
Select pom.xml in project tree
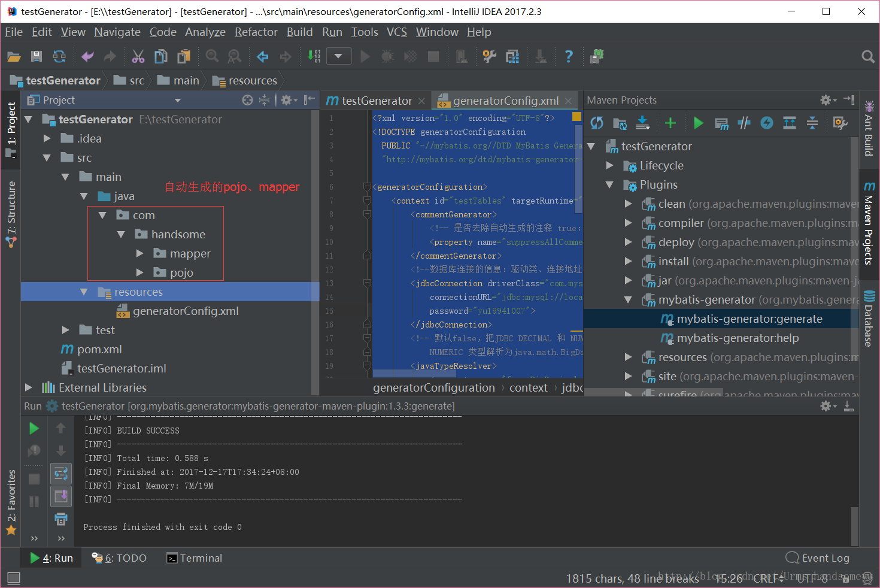(x=99, y=349)
